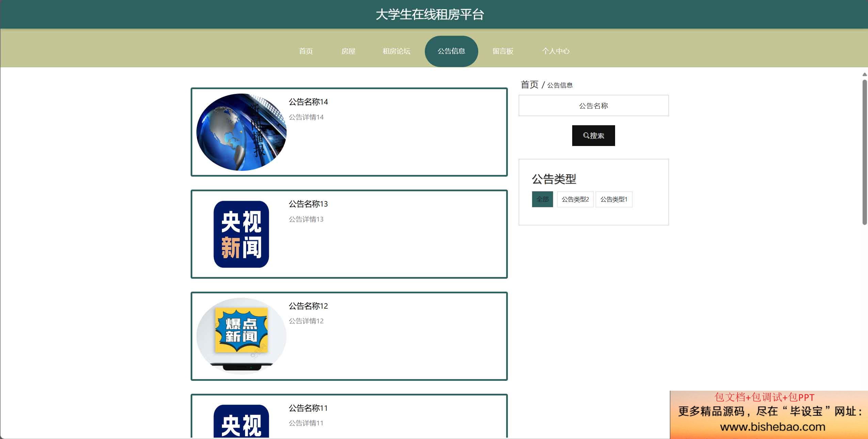
Task: Open announcement title 公告名称14
Action: pos(308,102)
